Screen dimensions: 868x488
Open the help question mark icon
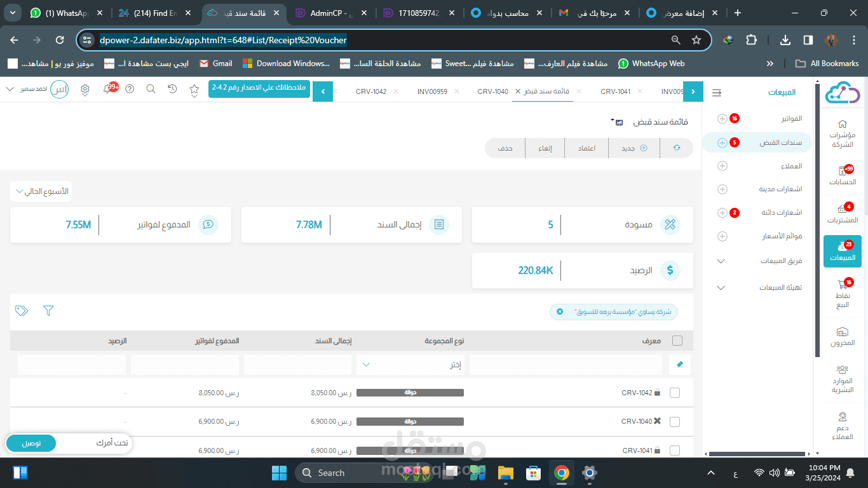click(130, 90)
